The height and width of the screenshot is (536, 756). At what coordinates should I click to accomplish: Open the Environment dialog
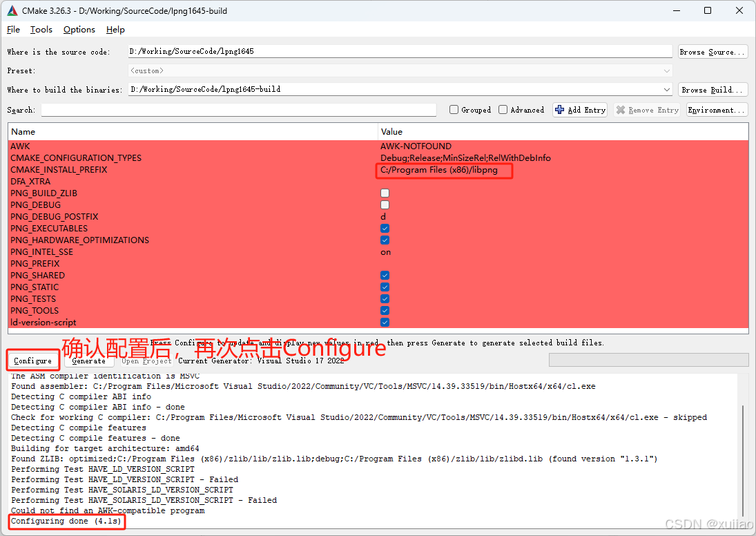(x=716, y=109)
